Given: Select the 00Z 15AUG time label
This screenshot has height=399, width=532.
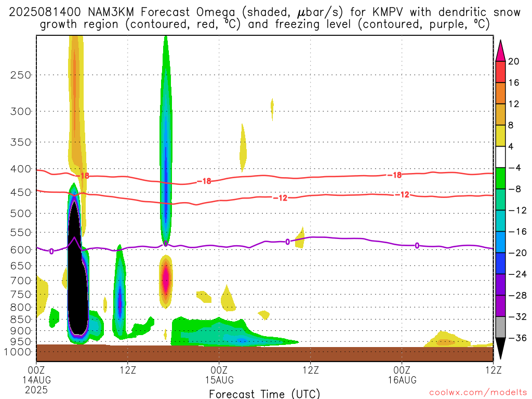Looking at the screenshot, I should point(219,375).
